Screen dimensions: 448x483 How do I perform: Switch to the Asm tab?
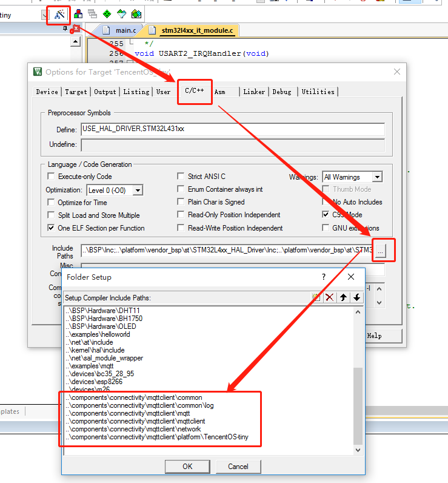pos(220,92)
